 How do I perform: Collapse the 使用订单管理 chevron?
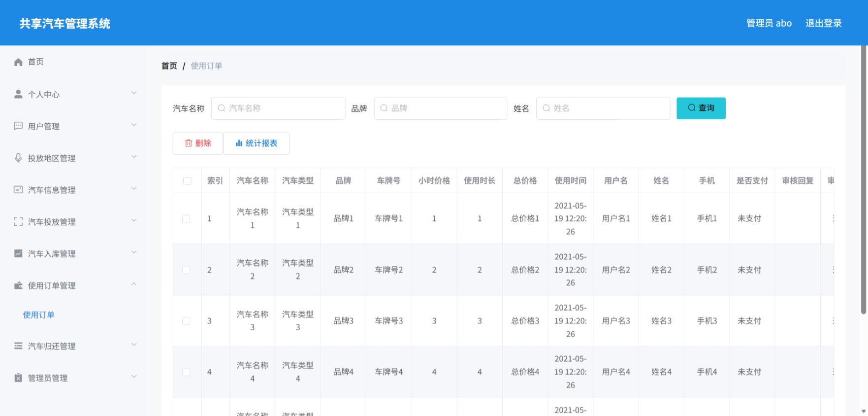[134, 284]
